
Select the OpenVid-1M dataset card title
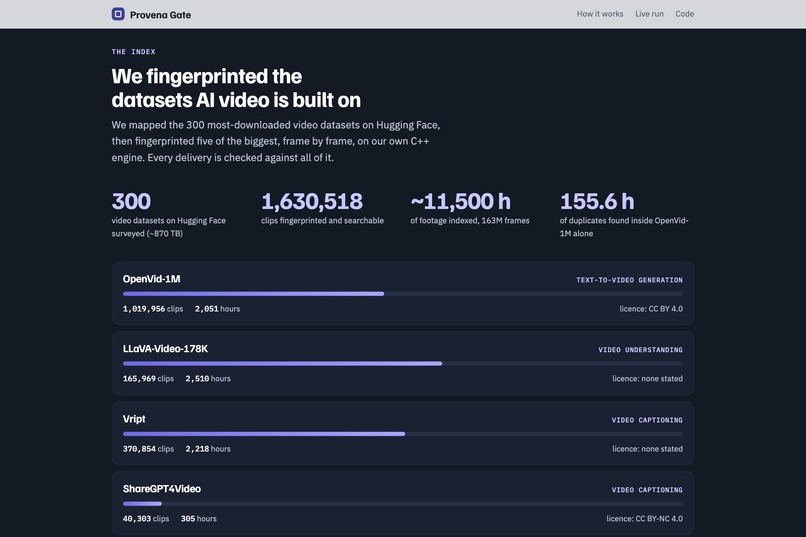[152, 279]
